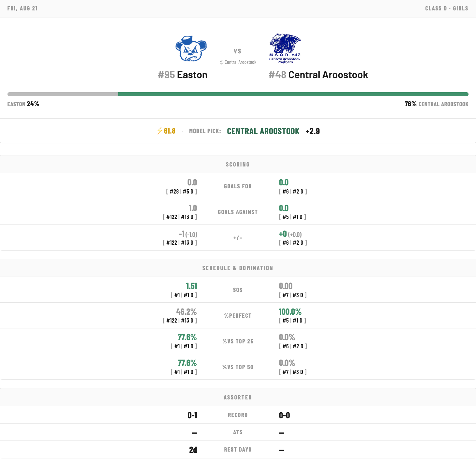Click the %VS Top 25 row label

point(238,341)
